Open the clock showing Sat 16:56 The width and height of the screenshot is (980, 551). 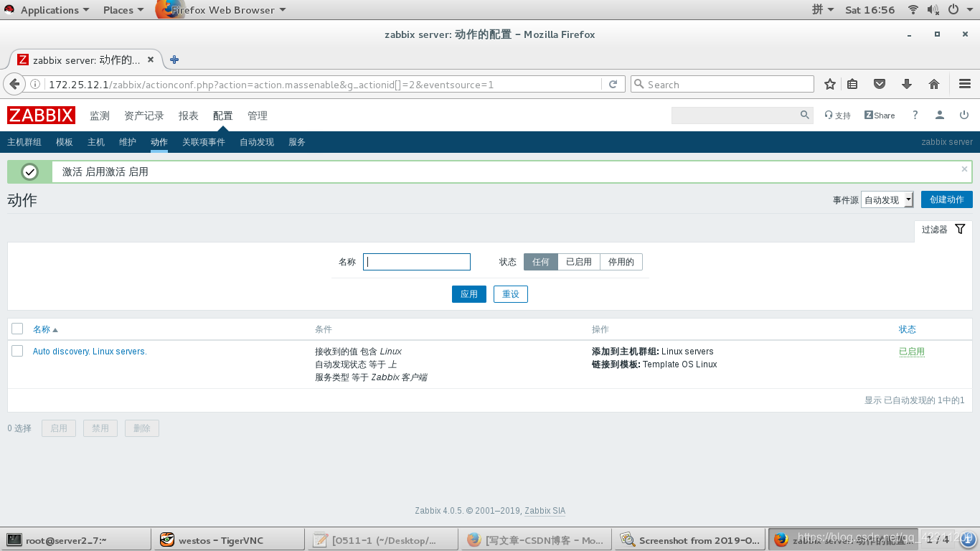coord(870,10)
